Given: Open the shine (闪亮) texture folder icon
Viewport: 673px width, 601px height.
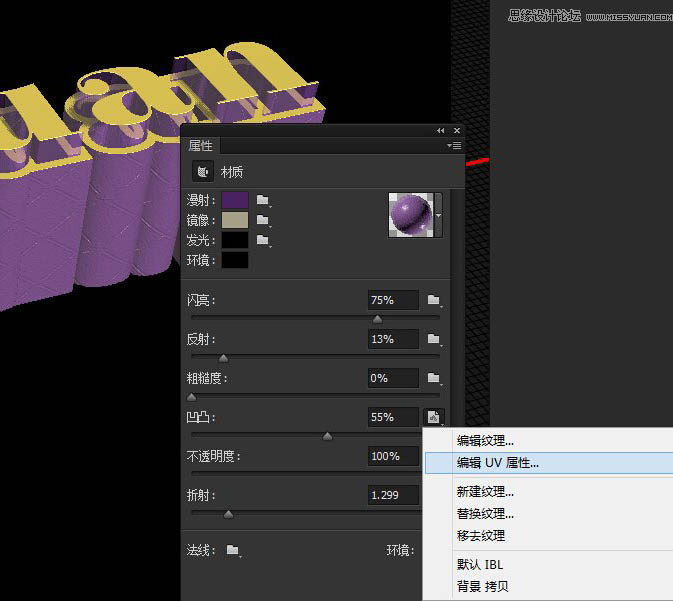Looking at the screenshot, I should pos(434,300).
